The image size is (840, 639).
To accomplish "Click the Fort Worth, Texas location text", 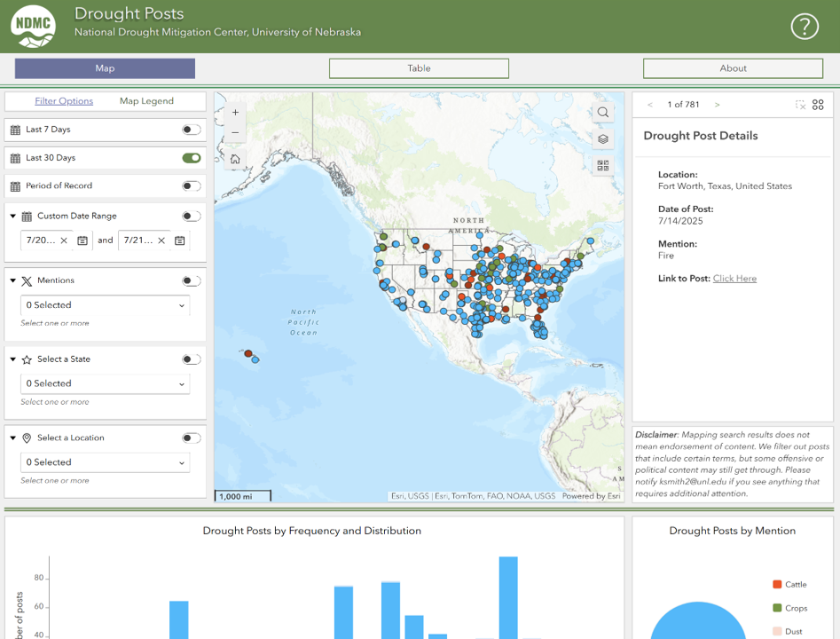I will coord(725,186).
